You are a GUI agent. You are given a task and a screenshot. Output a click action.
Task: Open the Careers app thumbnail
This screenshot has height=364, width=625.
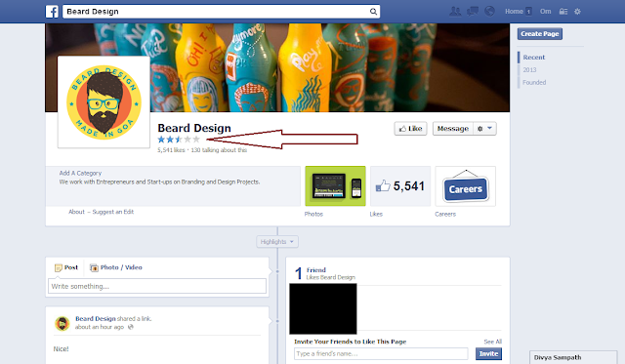click(465, 186)
